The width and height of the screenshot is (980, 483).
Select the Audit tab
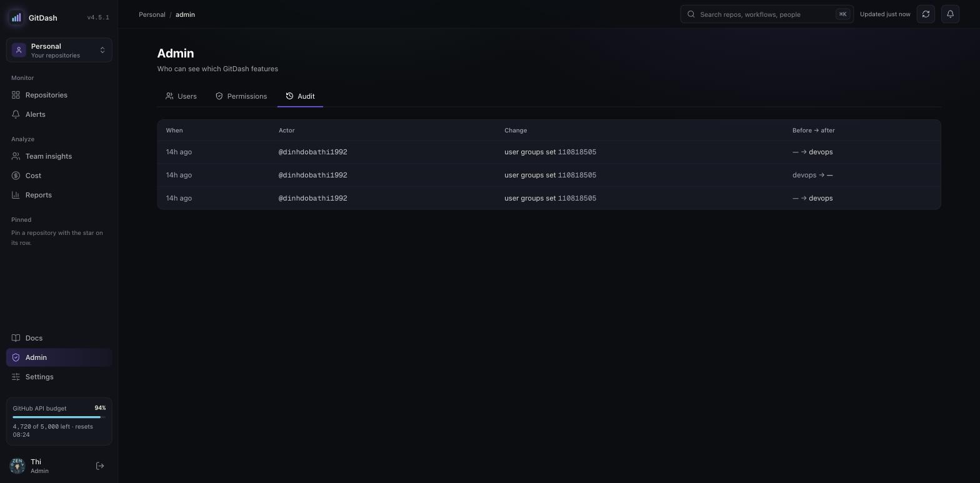pos(300,96)
